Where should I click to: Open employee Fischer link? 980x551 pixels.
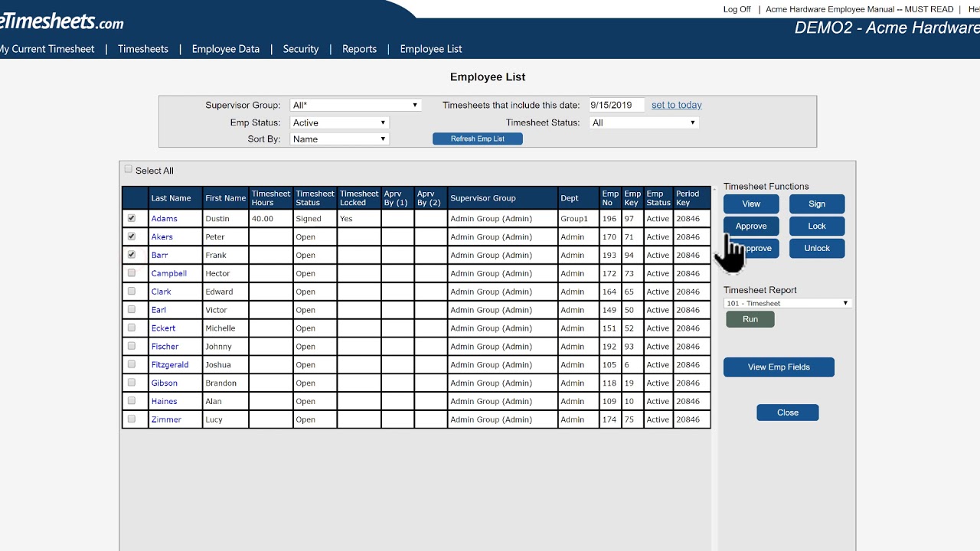(165, 347)
